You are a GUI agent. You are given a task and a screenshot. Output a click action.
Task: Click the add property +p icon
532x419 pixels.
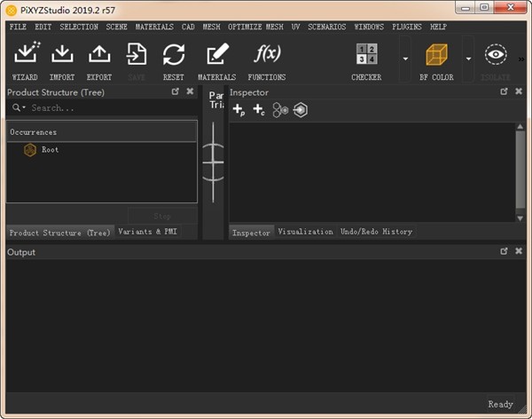click(x=239, y=110)
